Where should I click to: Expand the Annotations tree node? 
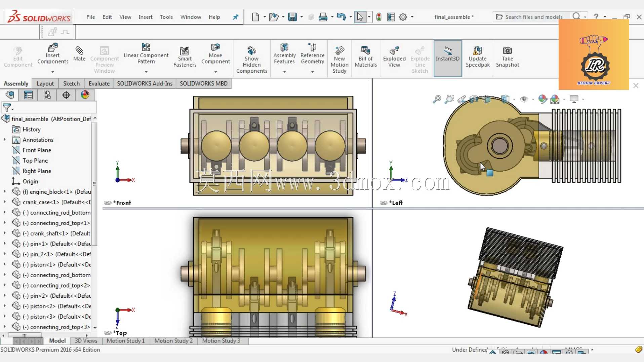(x=4, y=139)
